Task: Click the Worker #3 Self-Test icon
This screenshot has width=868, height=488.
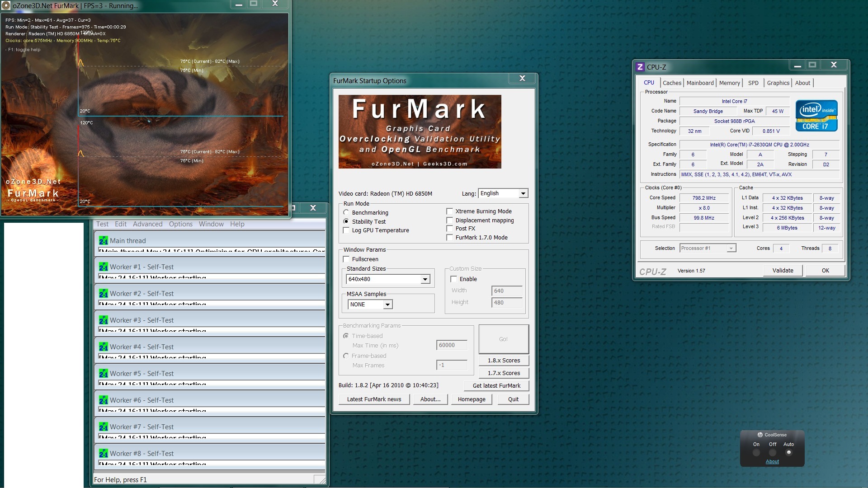Action: click(x=103, y=320)
